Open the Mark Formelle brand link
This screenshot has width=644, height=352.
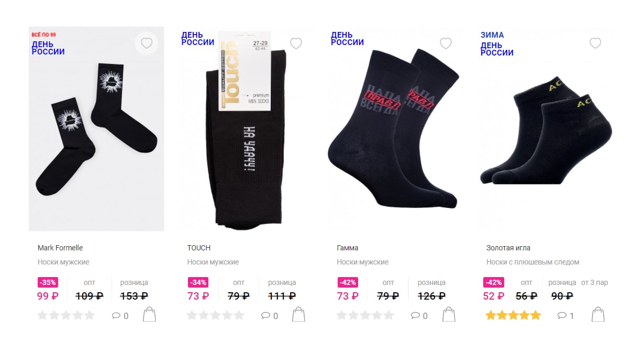click(60, 248)
